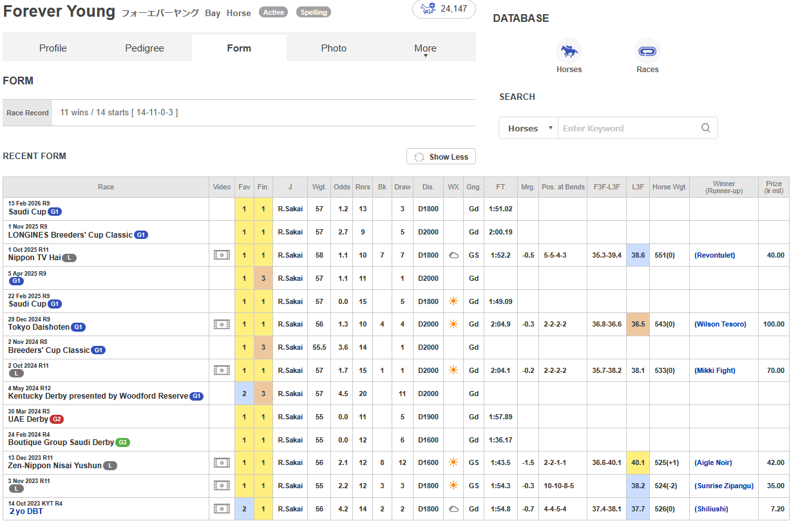This screenshot has width=798, height=532.
Task: Click G1 badge beside Kentucky Derby
Action: [196, 396]
